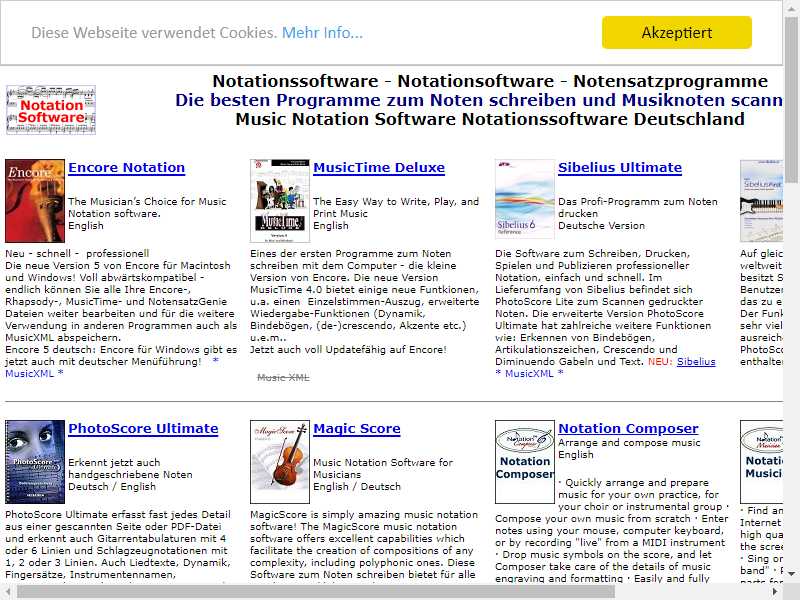Click 'English / Deutsch' under Magic Score
This screenshot has width=800, height=600.
(357, 487)
